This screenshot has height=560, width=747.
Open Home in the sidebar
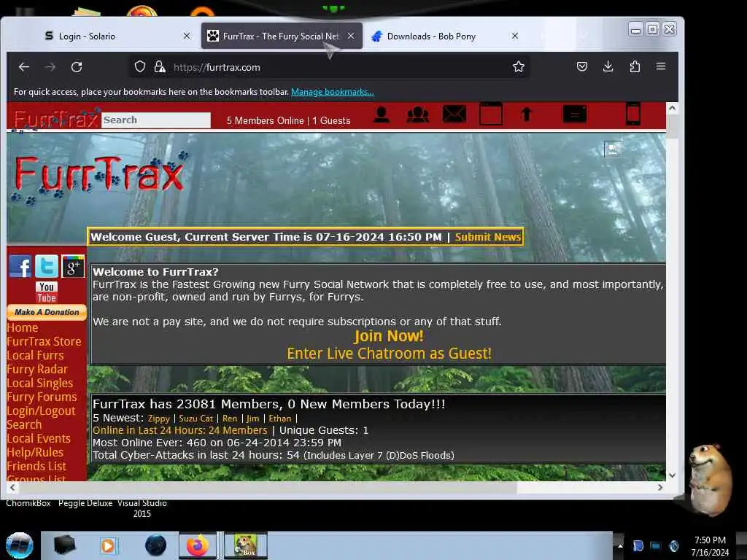[23, 327]
